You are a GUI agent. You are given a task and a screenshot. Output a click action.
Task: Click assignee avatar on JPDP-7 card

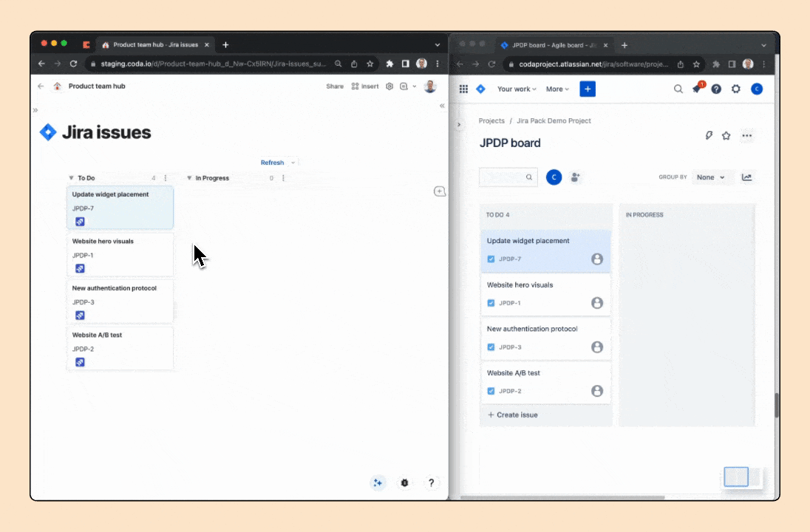[x=597, y=259]
